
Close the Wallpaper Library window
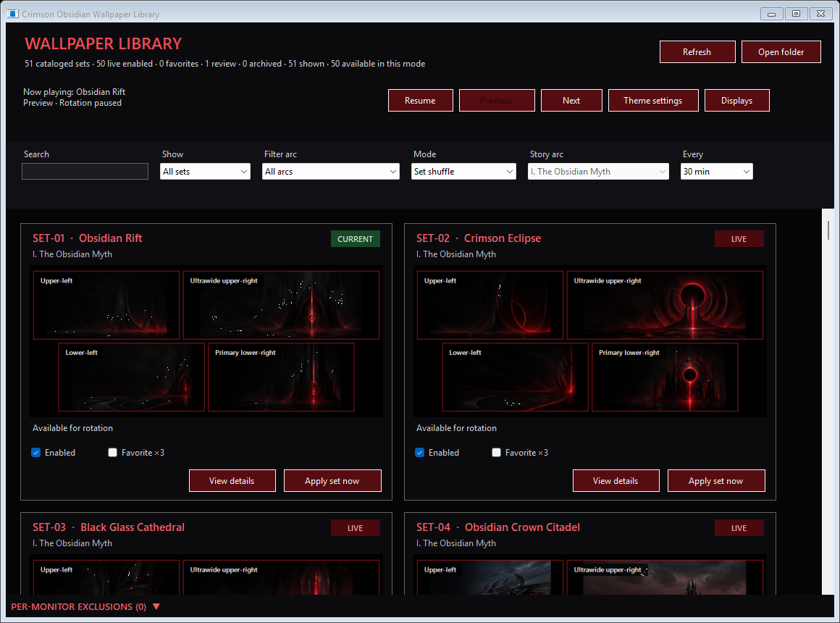pos(820,14)
